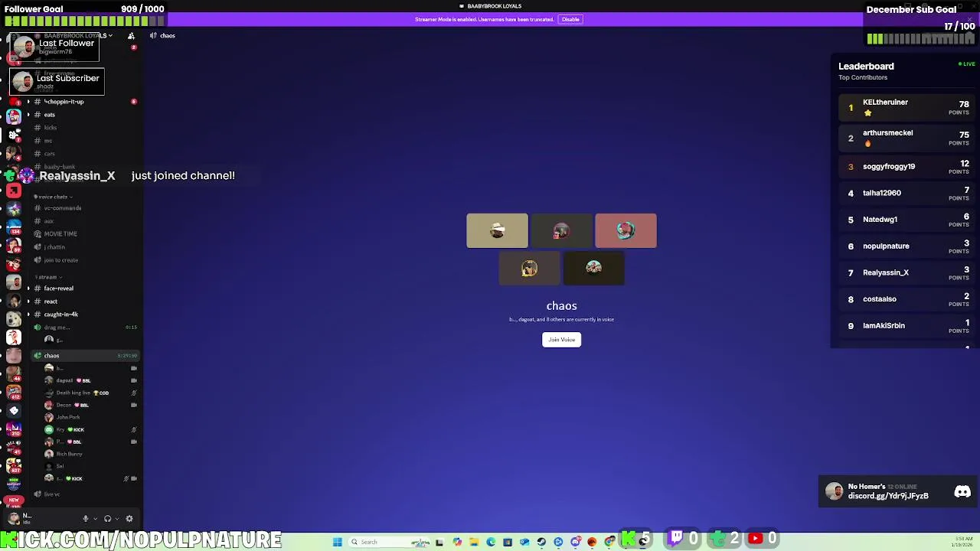Open the BAABYBROOK LOYALS server dropdown

77,36
